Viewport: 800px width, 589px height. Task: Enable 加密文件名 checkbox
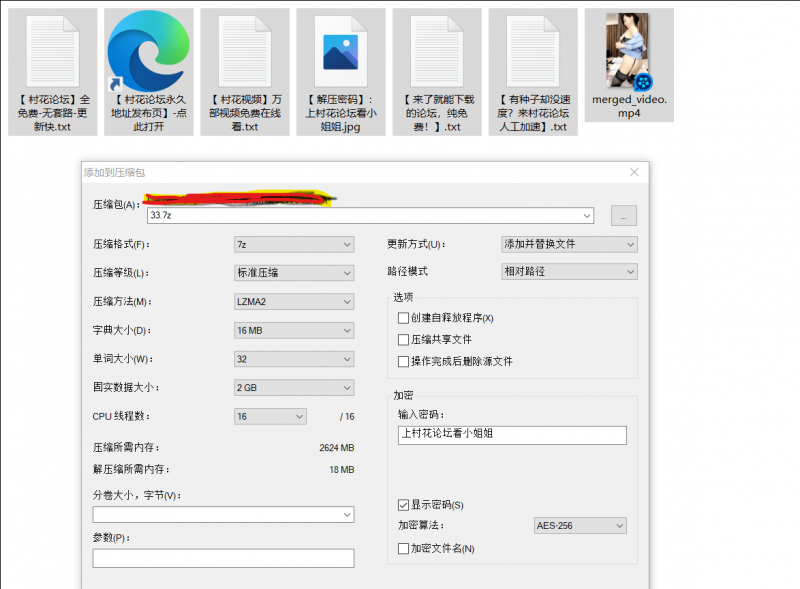(404, 548)
